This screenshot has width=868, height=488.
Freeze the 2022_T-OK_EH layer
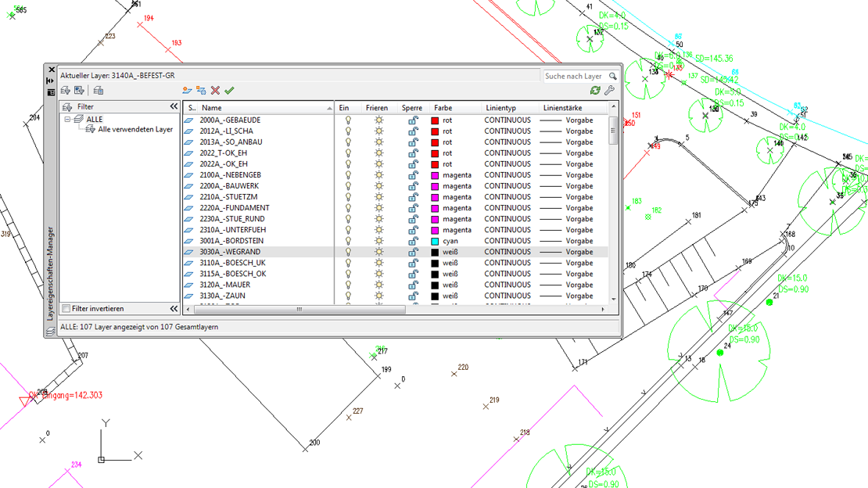coord(378,152)
